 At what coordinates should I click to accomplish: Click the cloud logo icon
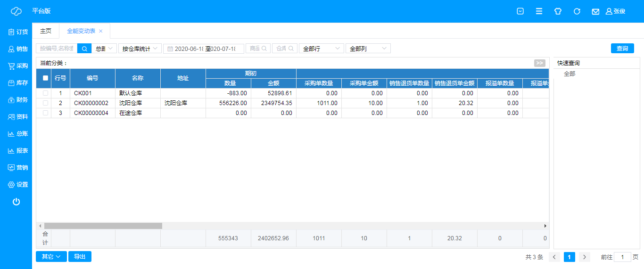coord(16,11)
